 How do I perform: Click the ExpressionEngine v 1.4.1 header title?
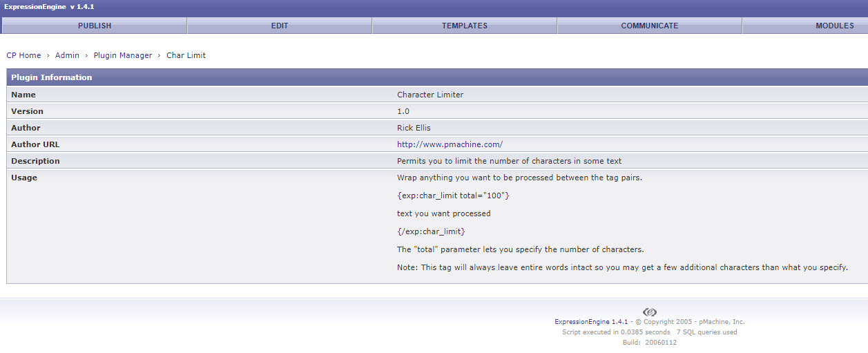pos(49,6)
